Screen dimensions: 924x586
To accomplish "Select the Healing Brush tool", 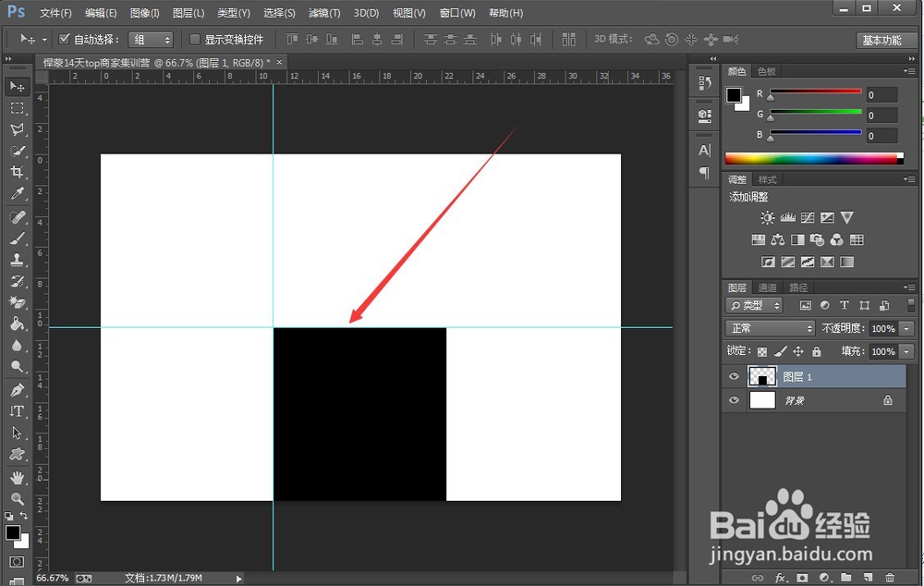I will click(17, 217).
